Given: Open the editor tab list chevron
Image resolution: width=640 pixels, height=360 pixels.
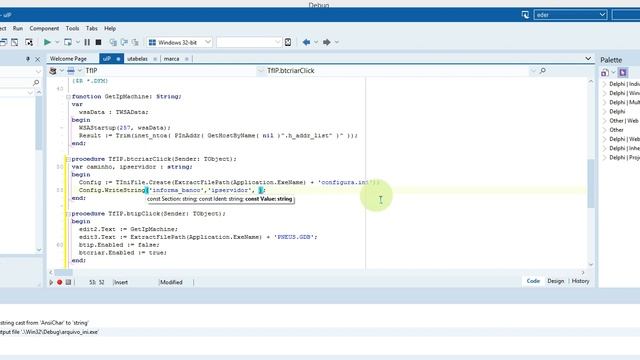Looking at the screenshot, I should [x=588, y=58].
